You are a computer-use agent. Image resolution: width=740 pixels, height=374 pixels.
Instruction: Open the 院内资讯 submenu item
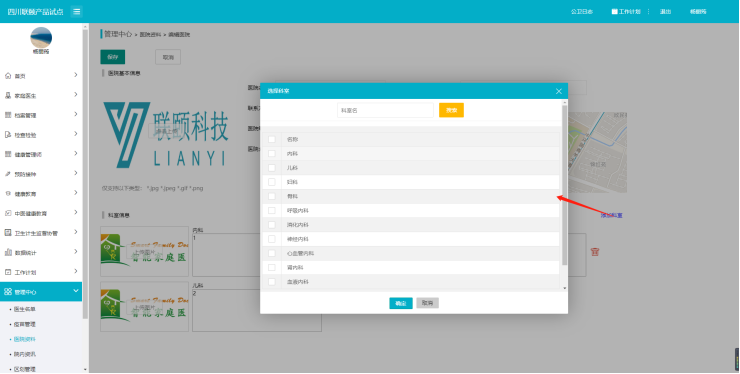(x=25, y=354)
